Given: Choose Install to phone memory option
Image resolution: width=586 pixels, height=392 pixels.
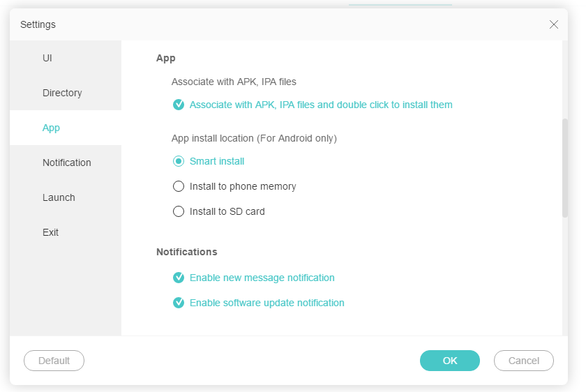Looking at the screenshot, I should [x=179, y=186].
